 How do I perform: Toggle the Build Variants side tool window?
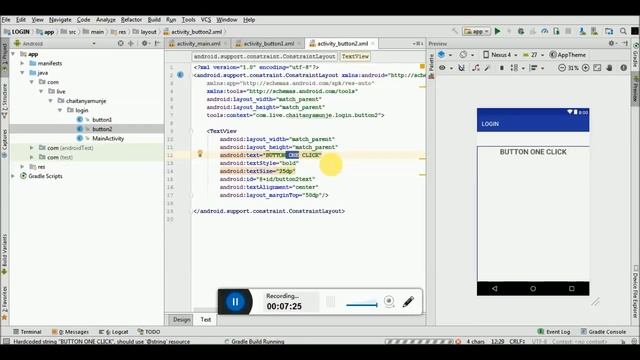coord(4,254)
